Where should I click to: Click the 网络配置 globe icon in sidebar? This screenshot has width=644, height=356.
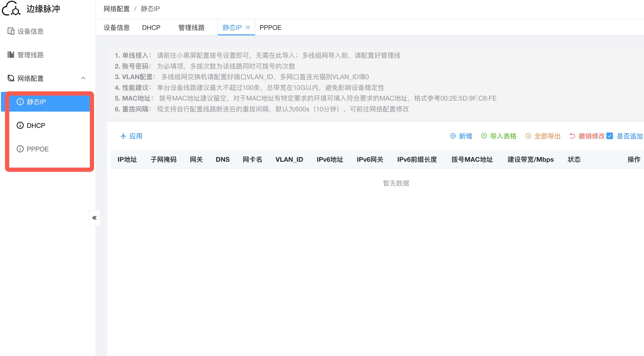pos(11,78)
